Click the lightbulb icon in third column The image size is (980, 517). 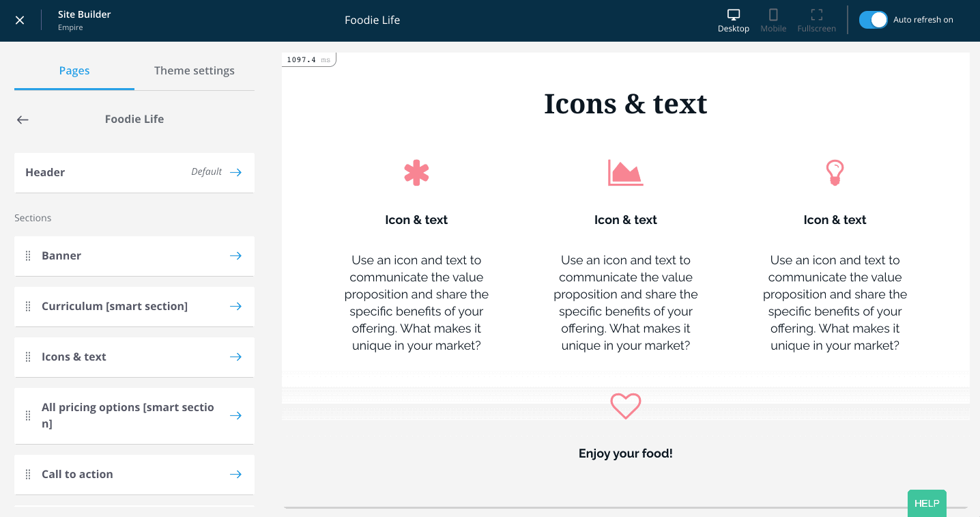pos(835,172)
